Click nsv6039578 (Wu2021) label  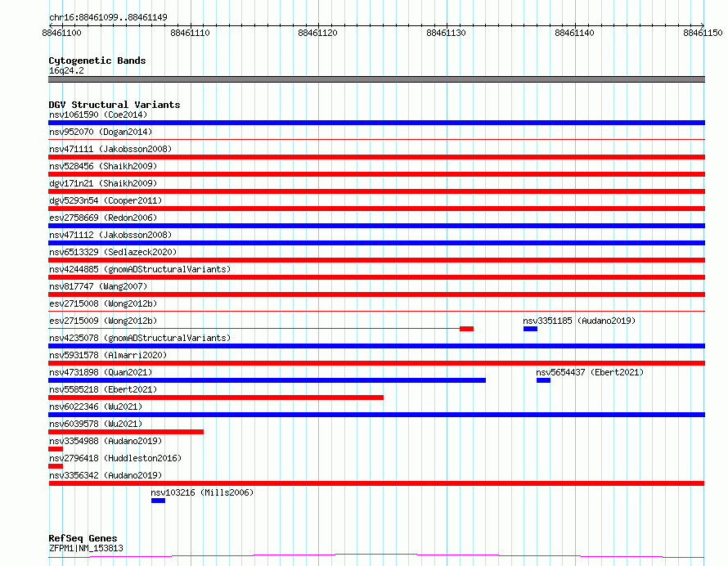tap(96, 424)
